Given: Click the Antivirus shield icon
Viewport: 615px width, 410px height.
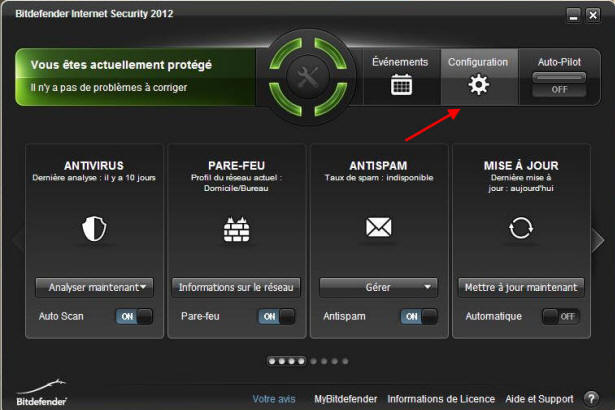Looking at the screenshot, I should click(94, 228).
